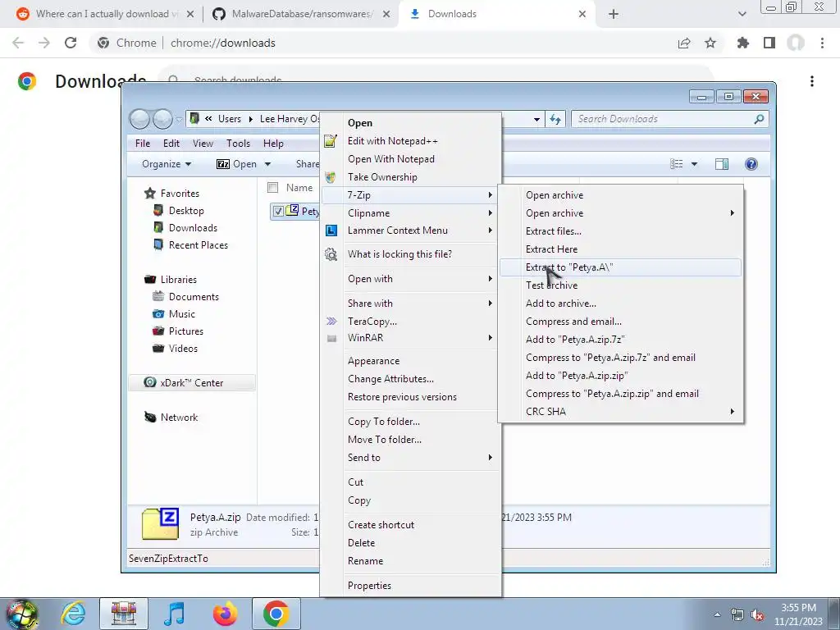Viewport: 840px width, 630px height.
Task: Expand the 7-Zip Open archive submenu arrow
Action: [733, 213]
